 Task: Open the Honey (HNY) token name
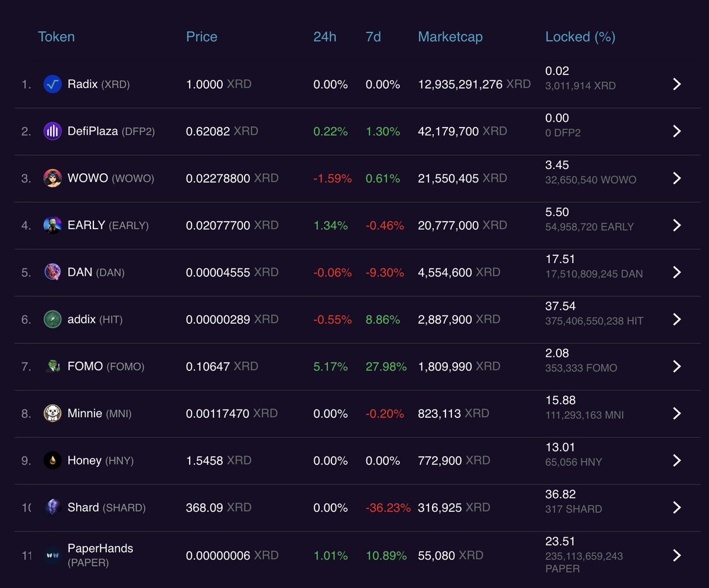click(x=100, y=460)
